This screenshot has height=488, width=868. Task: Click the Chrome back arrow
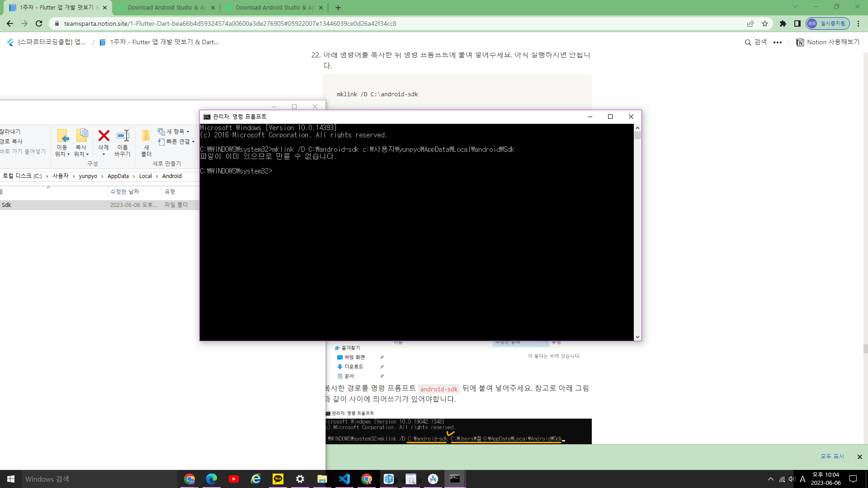click(x=10, y=23)
